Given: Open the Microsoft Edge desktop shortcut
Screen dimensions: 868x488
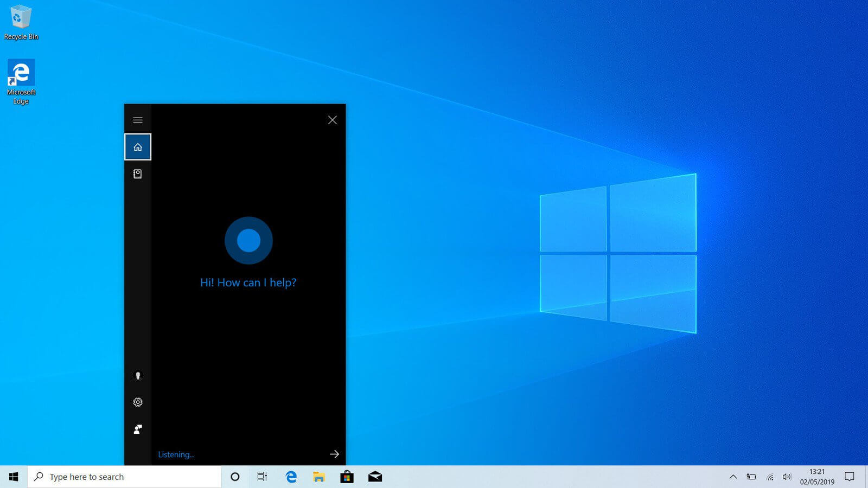Looking at the screenshot, I should 21,72.
